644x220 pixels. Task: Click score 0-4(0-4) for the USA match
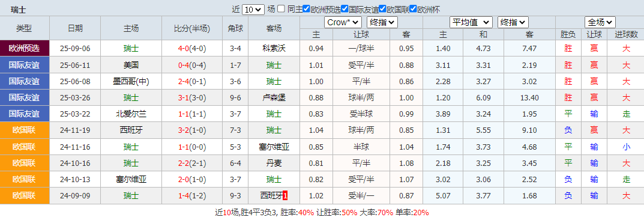192,65
